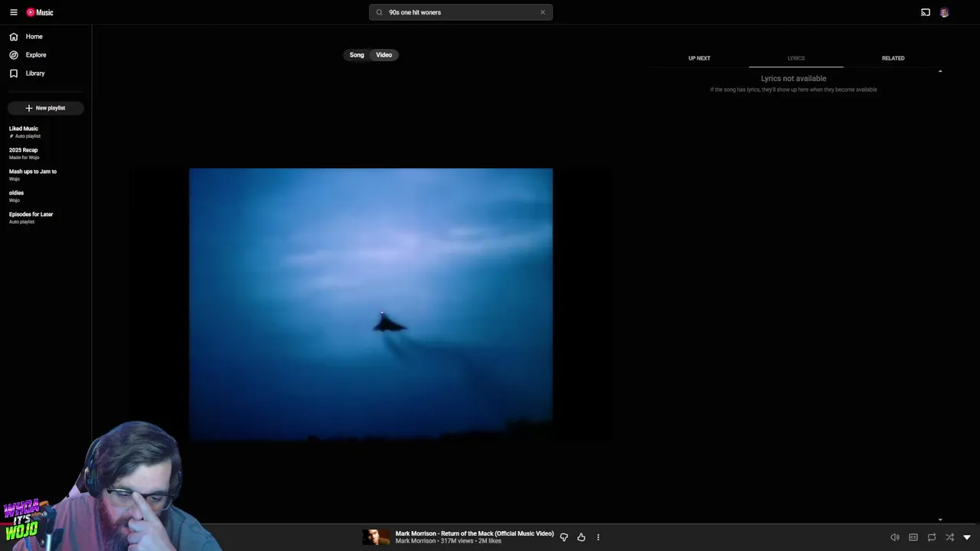
Task: Focus the search field with '90s one hit woners'
Action: pyautogui.click(x=461, y=12)
